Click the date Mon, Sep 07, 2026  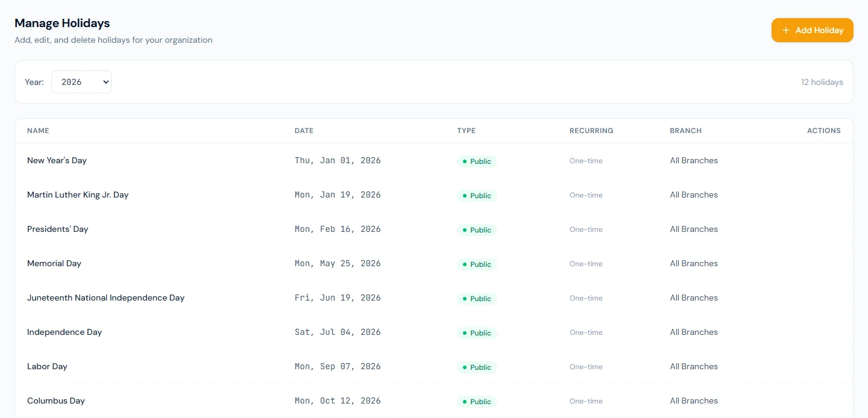338,366
